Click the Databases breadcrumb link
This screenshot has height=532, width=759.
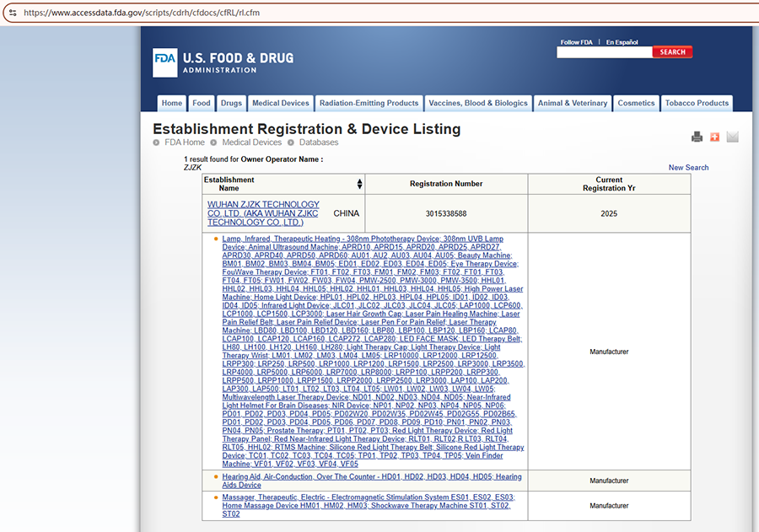(x=318, y=142)
